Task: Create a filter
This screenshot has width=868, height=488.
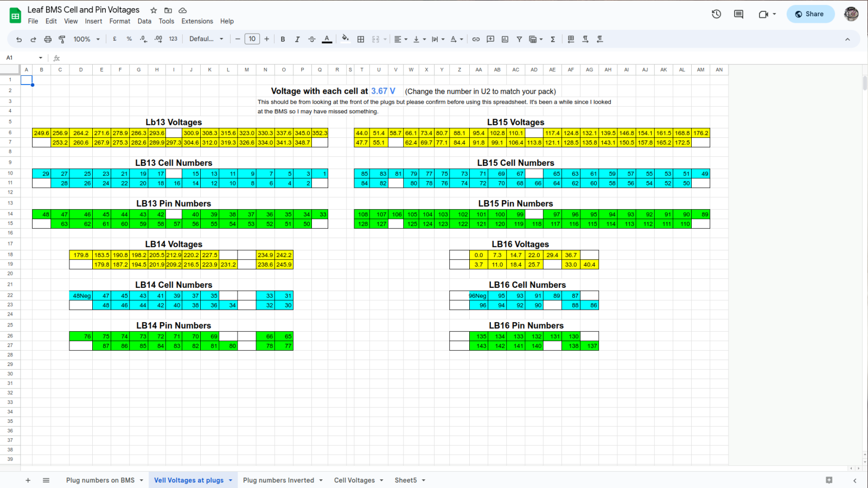Action: pos(519,39)
